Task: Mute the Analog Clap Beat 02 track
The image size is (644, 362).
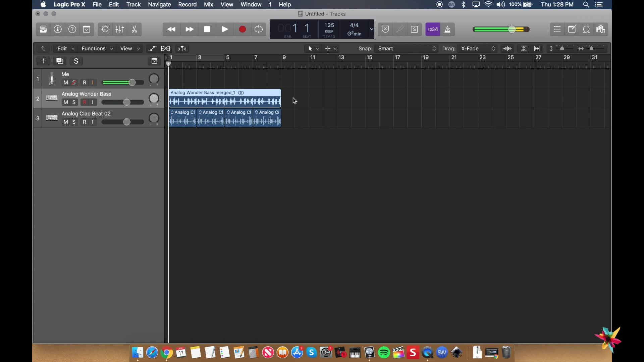Action: [66, 122]
